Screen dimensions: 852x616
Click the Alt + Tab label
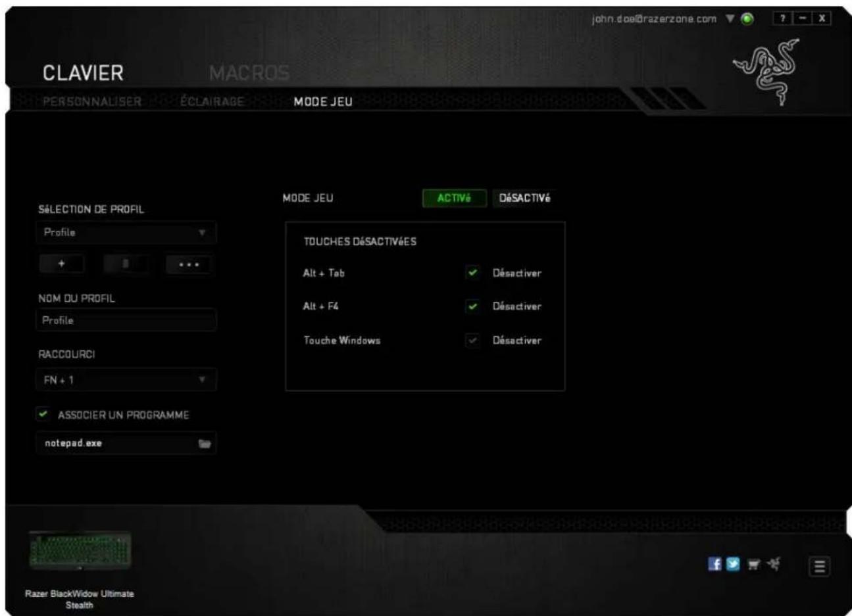click(x=324, y=273)
